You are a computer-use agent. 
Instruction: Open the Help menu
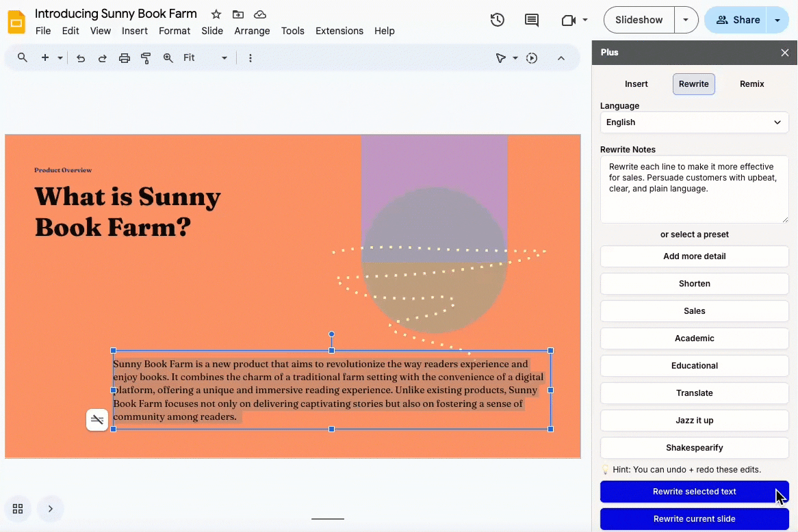pyautogui.click(x=385, y=31)
